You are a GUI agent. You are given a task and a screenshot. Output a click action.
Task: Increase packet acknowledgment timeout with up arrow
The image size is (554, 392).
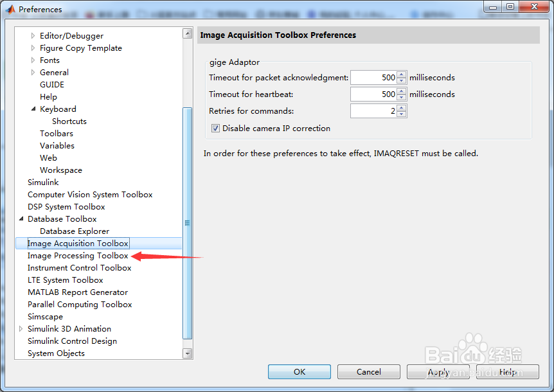402,75
